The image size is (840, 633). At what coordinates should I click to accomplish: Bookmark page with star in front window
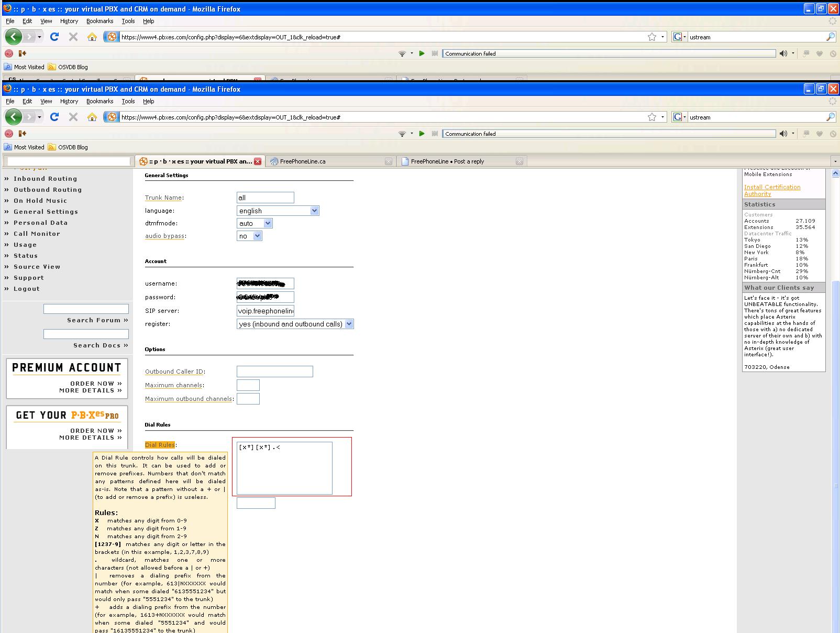pyautogui.click(x=652, y=117)
